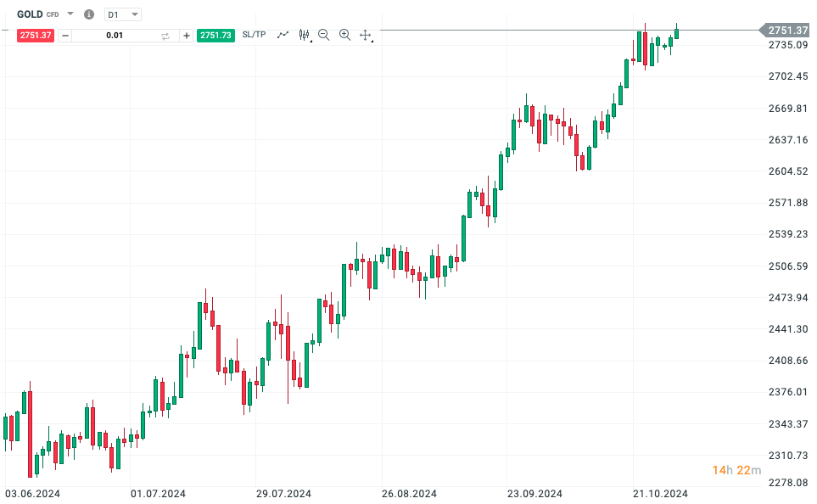Open the candlestick chart type menu
Viewport: 817px width, 504px height.
(x=304, y=35)
